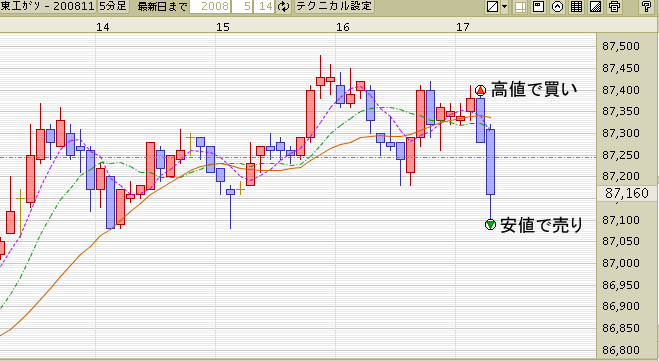
Task: Click the 東工ガソ - 200811 symbol button
Action: (48, 6)
